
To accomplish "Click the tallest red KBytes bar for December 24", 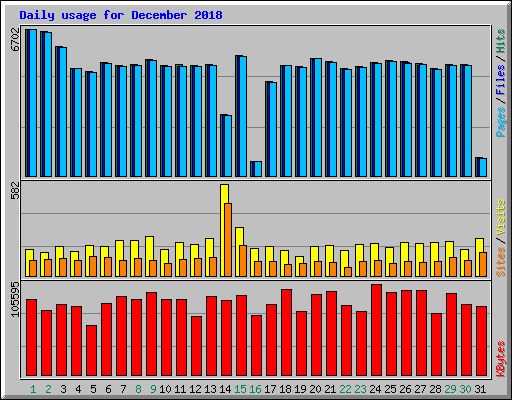I will pos(376,330).
